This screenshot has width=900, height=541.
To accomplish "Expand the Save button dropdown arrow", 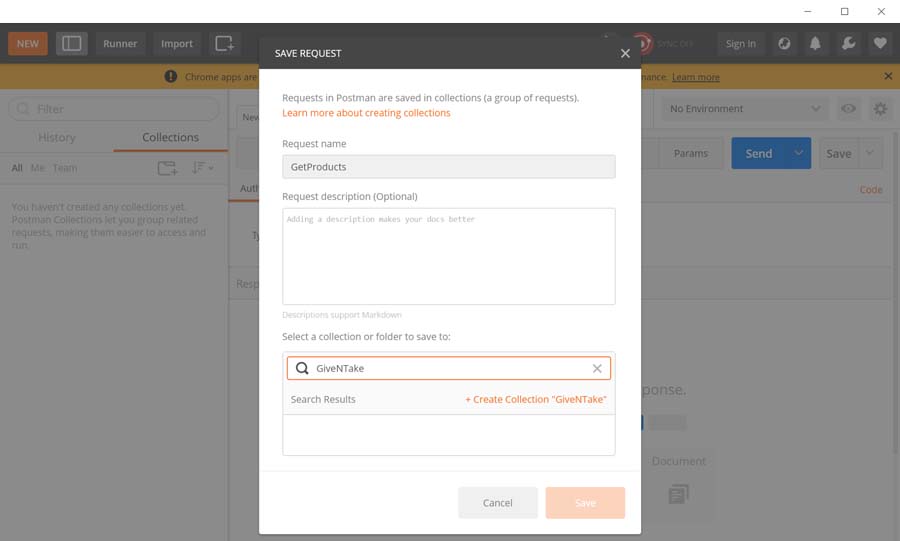I will click(x=869, y=153).
